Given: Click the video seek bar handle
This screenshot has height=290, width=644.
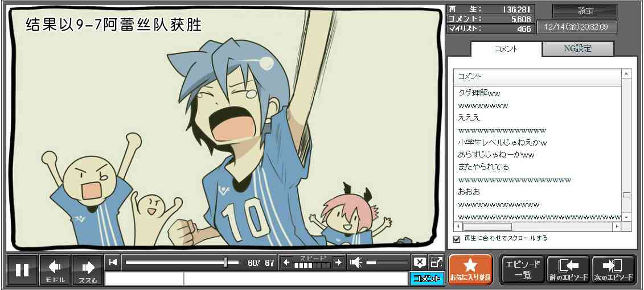Looking at the screenshot, I should (226, 262).
